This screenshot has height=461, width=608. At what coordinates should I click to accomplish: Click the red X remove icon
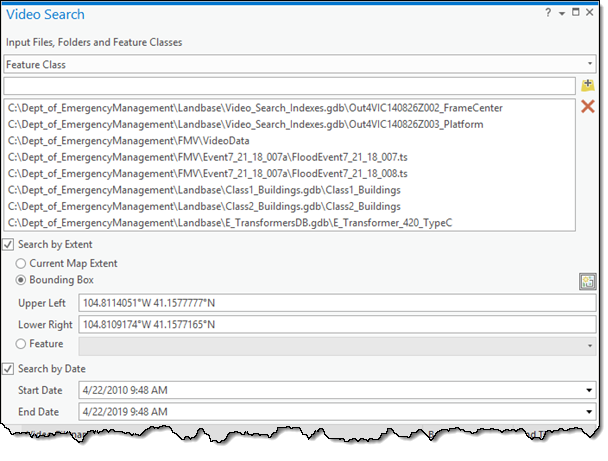588,107
